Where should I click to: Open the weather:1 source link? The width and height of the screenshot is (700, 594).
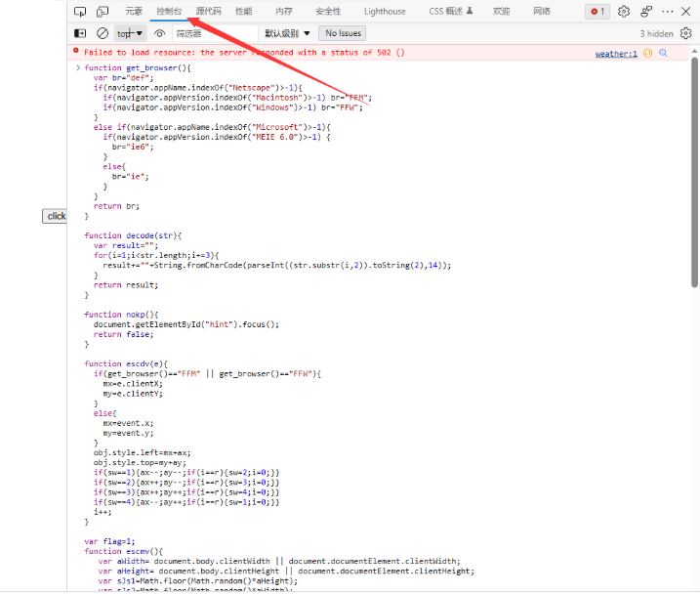tap(616, 54)
